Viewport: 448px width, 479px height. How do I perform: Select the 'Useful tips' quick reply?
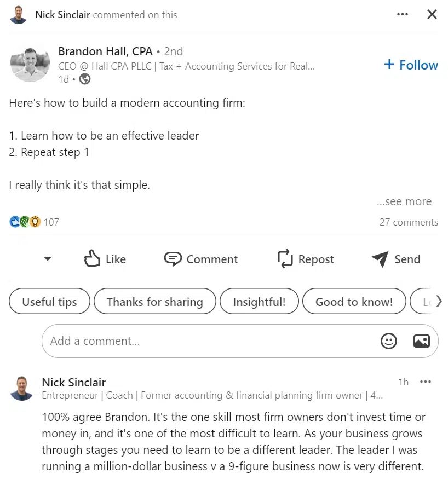tap(49, 302)
